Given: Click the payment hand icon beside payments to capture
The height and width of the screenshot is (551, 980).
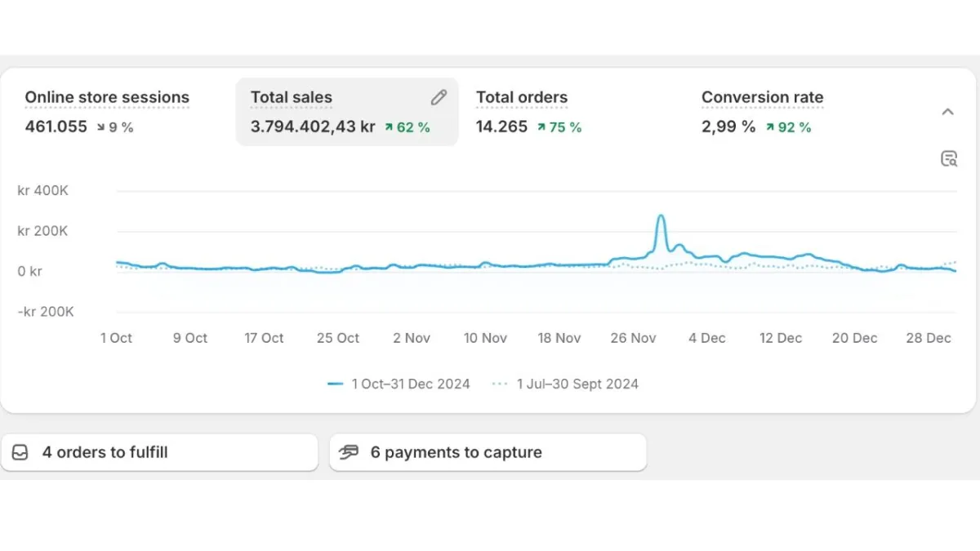Looking at the screenshot, I should (350, 452).
